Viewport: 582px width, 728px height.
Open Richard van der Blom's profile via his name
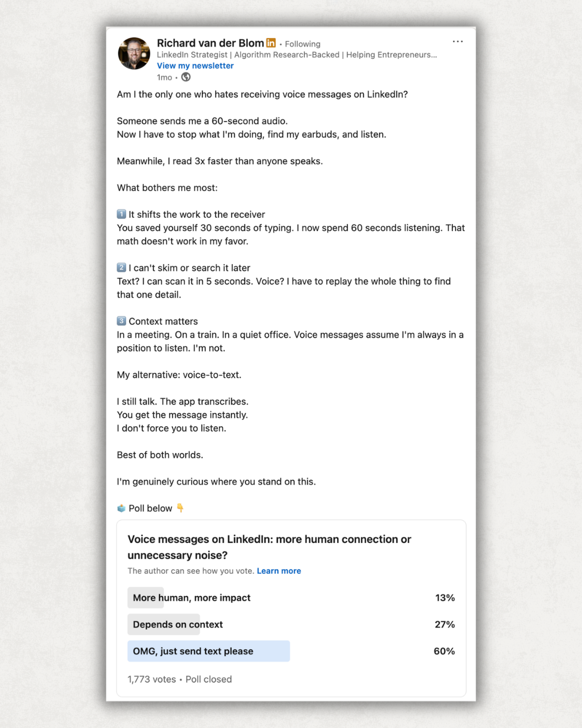(x=210, y=43)
